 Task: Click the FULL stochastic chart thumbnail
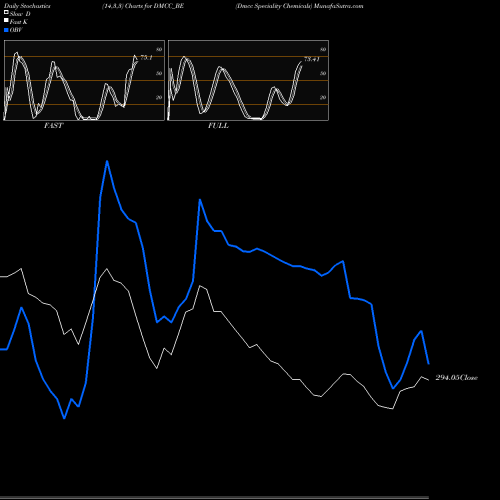tap(248, 80)
